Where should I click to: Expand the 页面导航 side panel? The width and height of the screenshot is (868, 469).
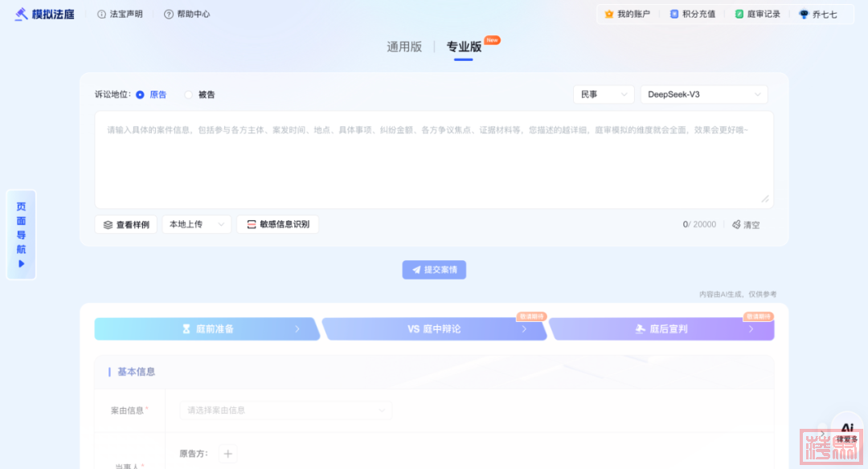coord(22,234)
